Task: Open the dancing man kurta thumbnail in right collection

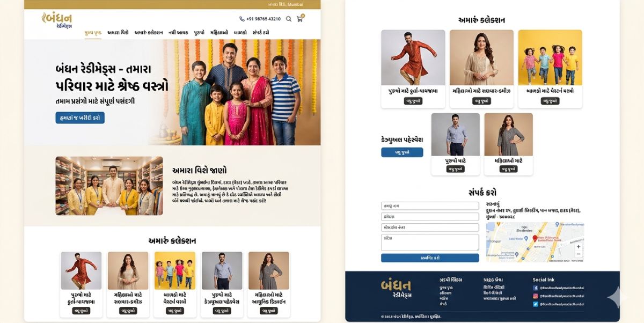Action: [x=413, y=57]
